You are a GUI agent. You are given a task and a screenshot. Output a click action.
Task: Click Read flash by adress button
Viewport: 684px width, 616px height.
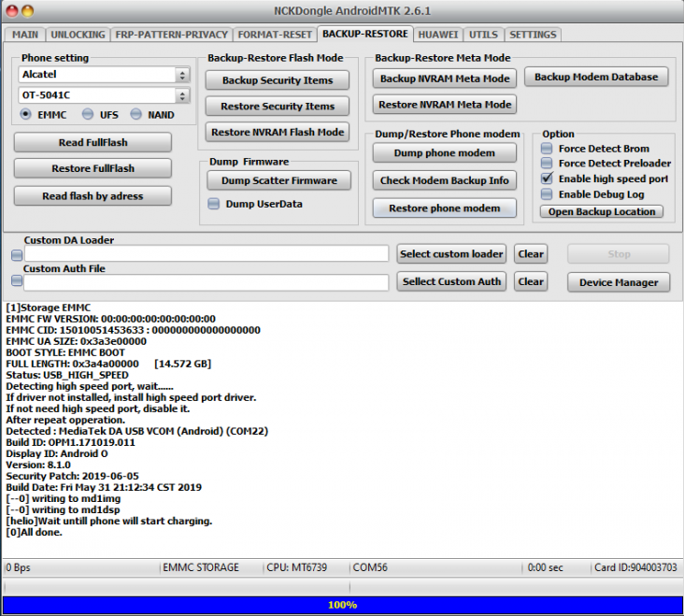click(93, 196)
